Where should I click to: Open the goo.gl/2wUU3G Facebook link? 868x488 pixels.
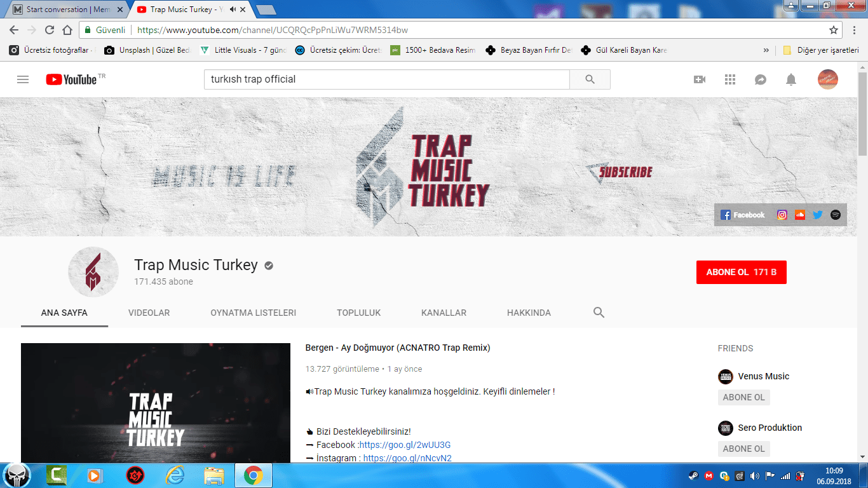405,445
